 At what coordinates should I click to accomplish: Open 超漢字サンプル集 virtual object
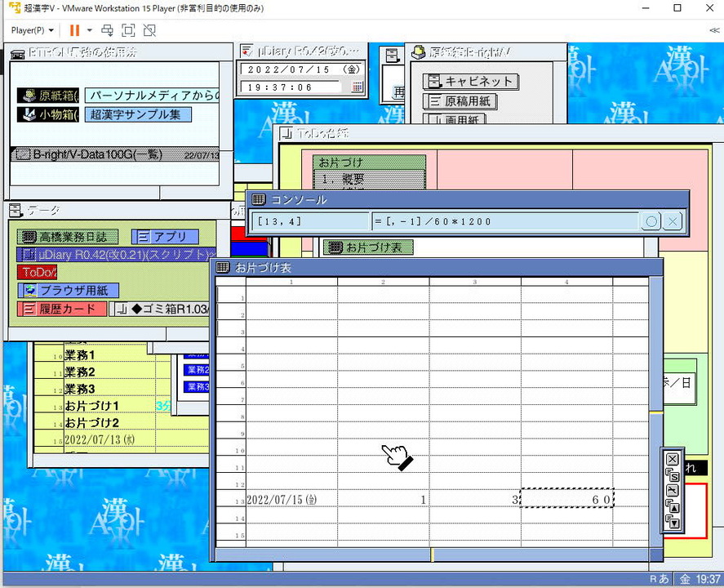click(x=138, y=114)
